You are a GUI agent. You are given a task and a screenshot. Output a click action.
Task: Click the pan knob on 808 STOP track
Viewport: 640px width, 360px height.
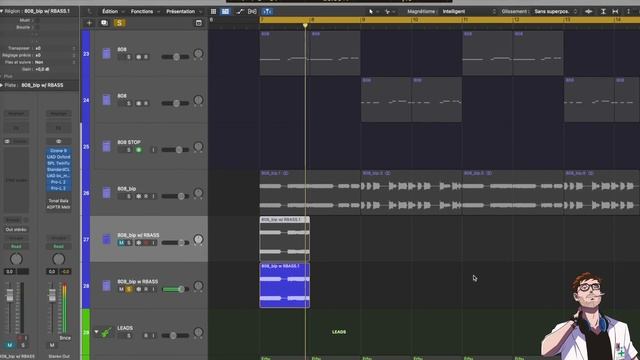198,147
